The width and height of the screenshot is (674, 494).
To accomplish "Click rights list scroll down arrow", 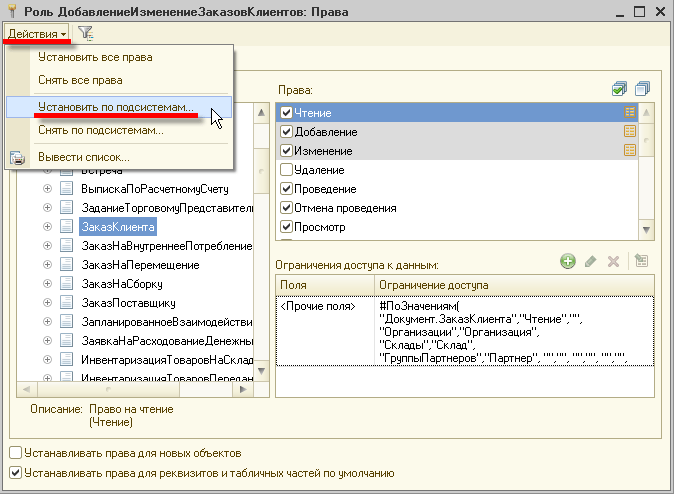I will 646,230.
